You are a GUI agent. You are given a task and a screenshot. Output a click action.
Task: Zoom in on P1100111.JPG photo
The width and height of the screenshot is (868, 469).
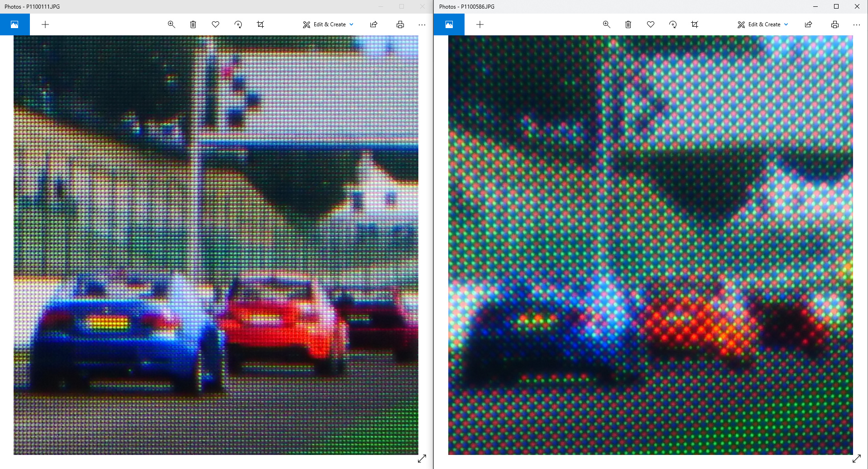coord(171,24)
